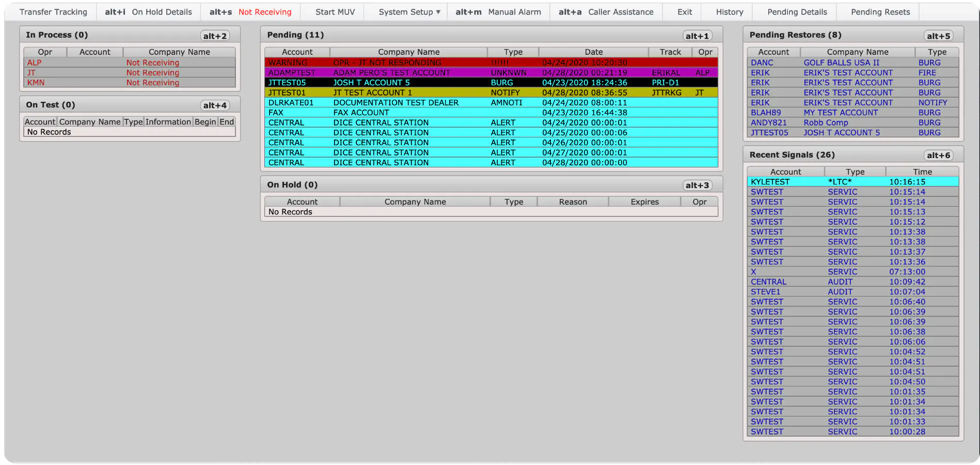Open Pending Resets
Screen dimensions: 980x465
880,12
